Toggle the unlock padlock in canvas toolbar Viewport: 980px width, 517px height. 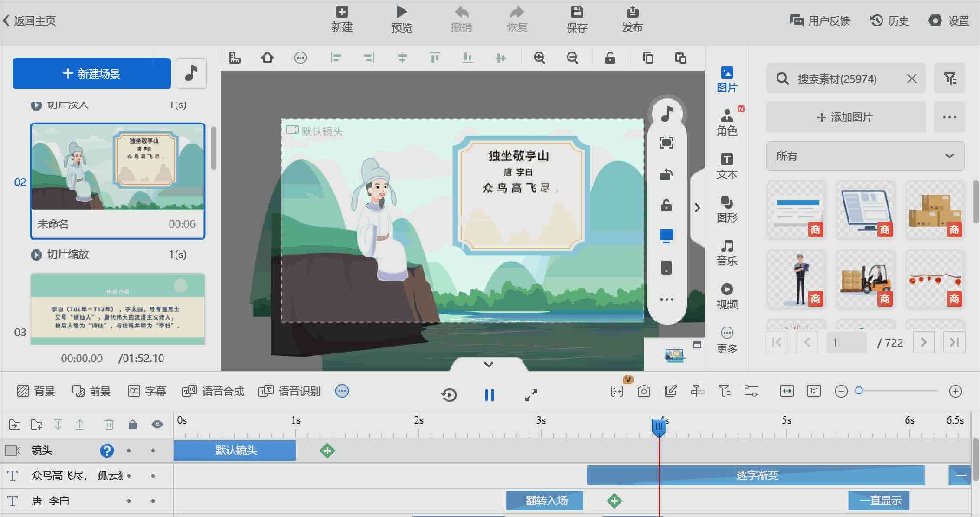click(610, 58)
